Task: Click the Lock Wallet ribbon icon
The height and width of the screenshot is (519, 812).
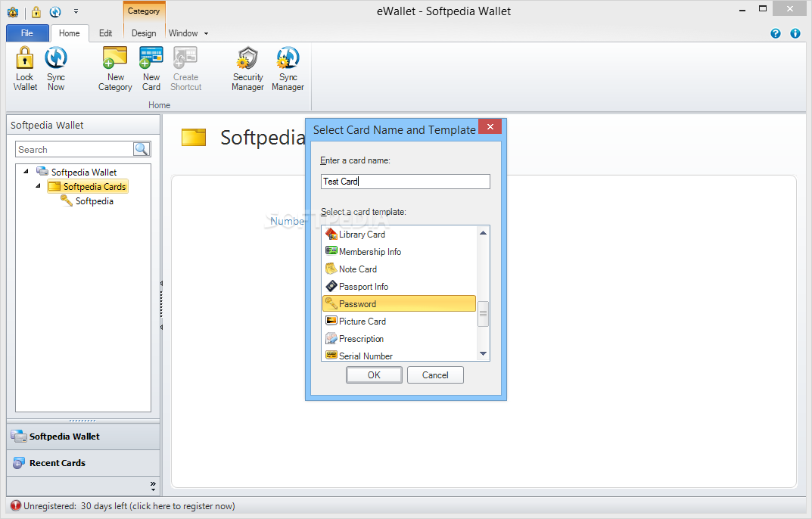Action: point(25,57)
